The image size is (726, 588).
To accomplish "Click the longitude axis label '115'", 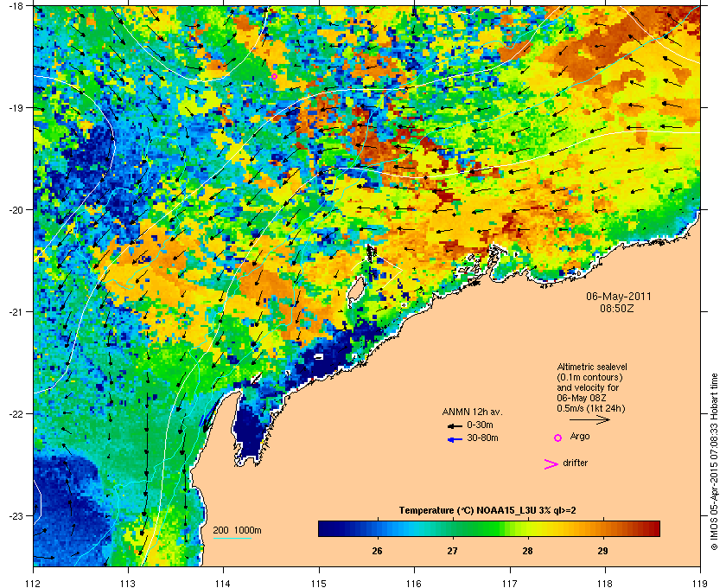I will point(319,584).
